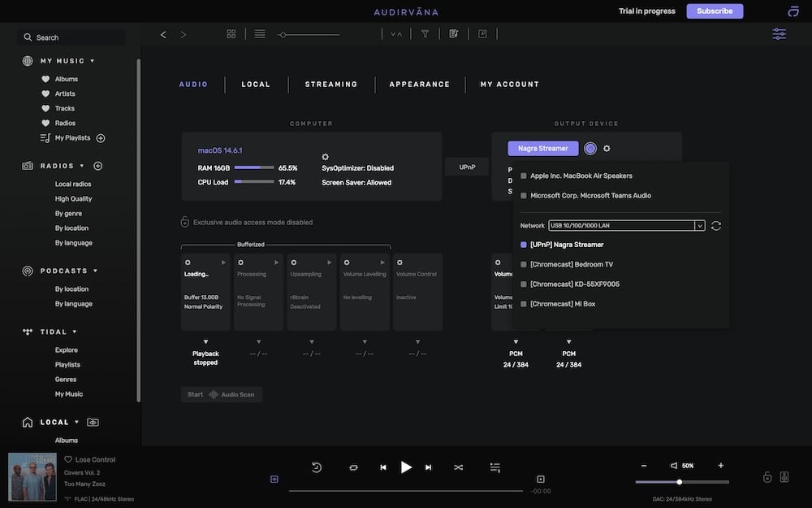The width and height of the screenshot is (812, 508).
Task: Navigate back with the left arrow
Action: 164,34
